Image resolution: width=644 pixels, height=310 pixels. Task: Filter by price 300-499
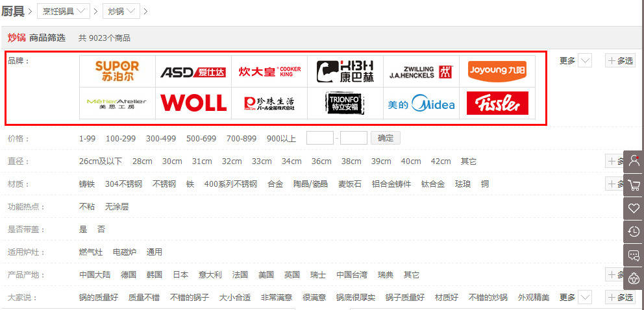click(161, 139)
